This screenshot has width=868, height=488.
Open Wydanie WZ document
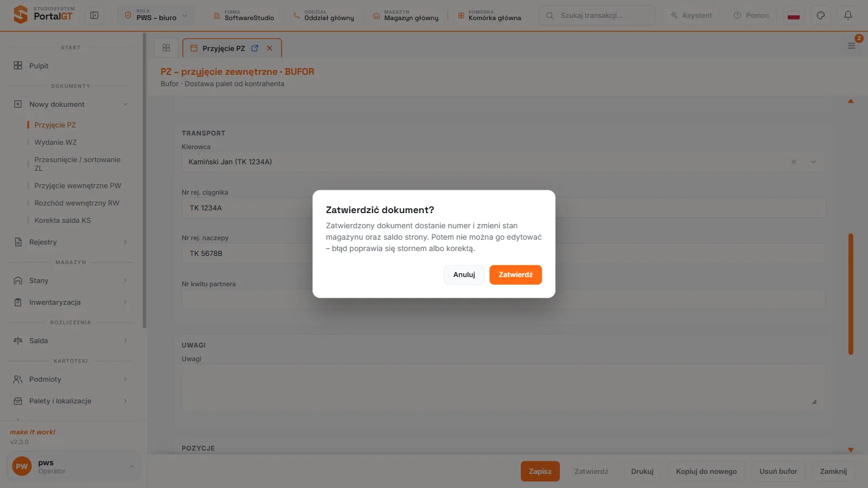coord(55,142)
